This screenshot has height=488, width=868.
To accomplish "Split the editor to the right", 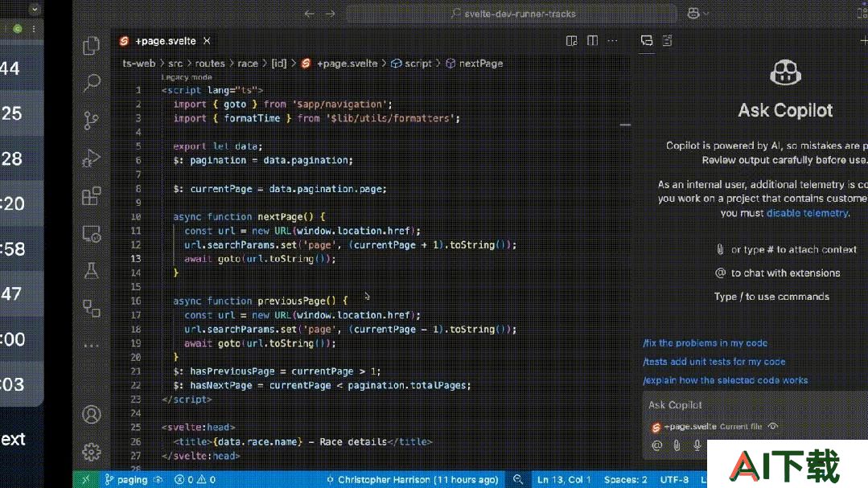I will (592, 40).
